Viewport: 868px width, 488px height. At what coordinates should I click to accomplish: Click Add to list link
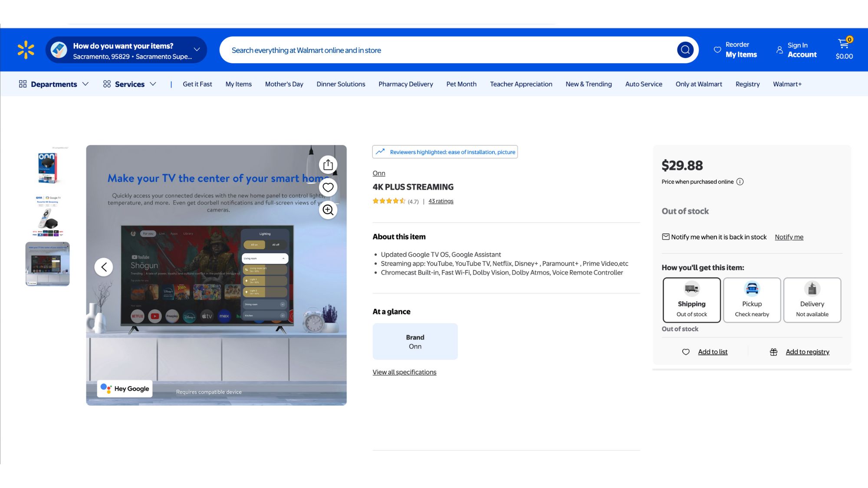coord(713,352)
